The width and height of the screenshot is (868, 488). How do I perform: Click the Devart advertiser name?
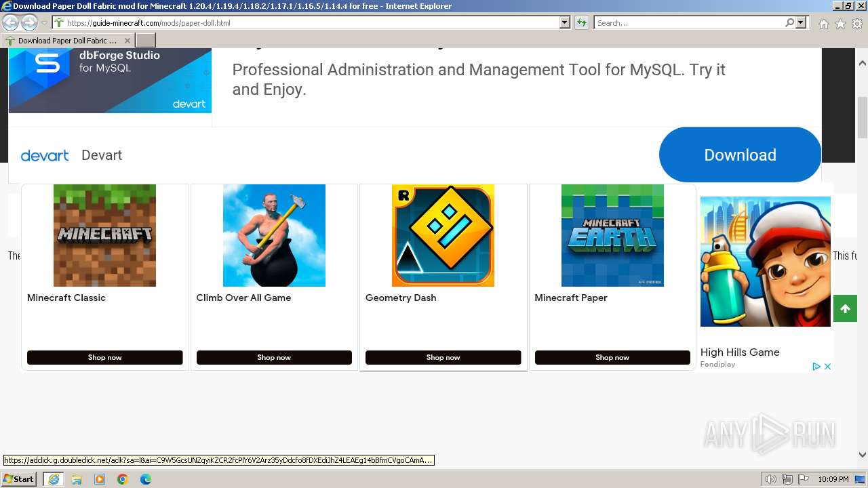pos(102,155)
